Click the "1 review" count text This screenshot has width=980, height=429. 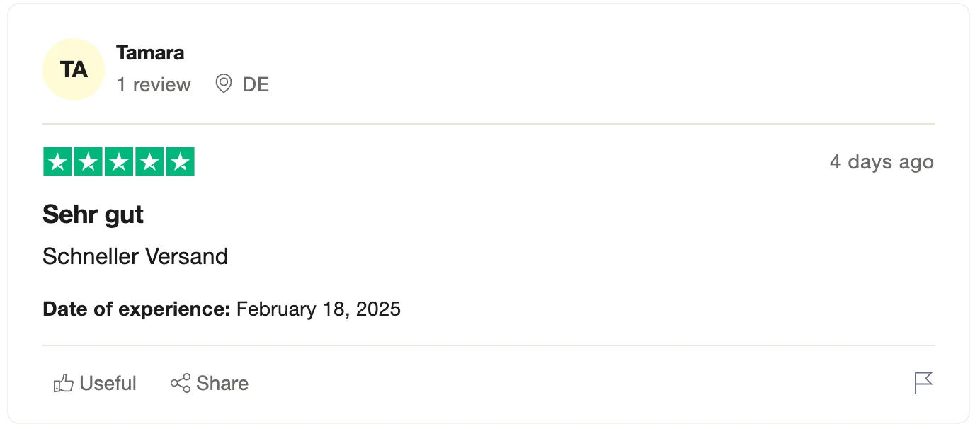(154, 85)
